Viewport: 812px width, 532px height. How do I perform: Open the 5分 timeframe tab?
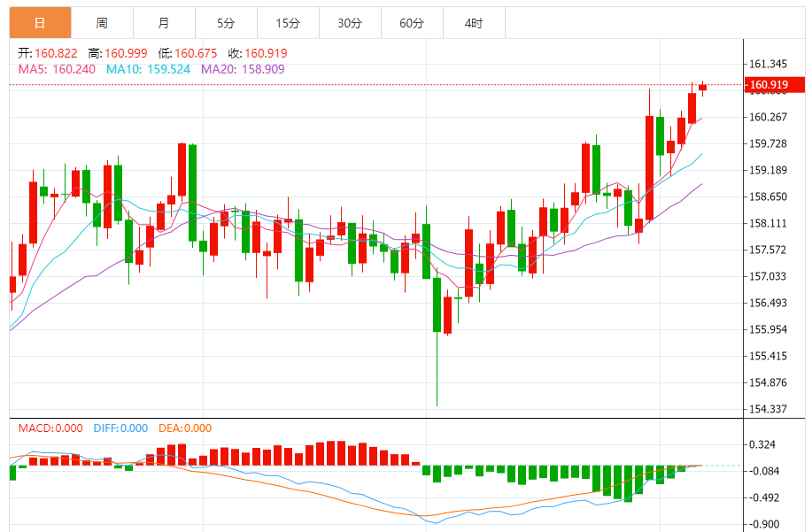tap(226, 23)
